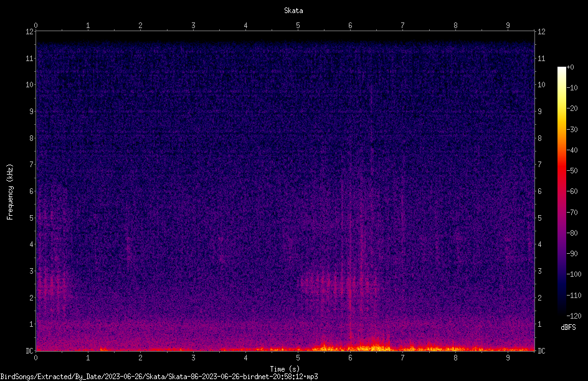The image size is (588, 381).
Task: Select the "-10" colorbar tick label
Action: point(572,88)
